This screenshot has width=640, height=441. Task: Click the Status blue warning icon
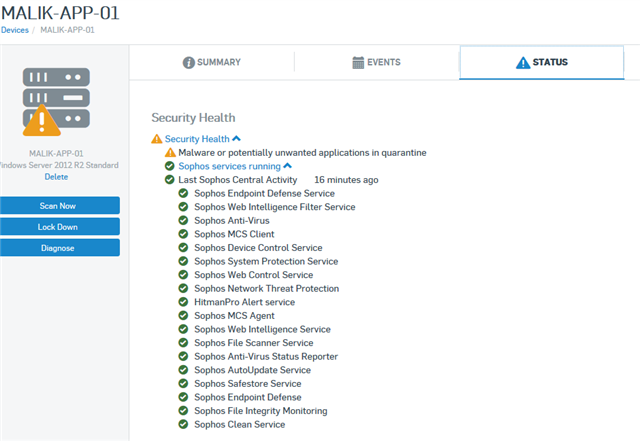523,62
